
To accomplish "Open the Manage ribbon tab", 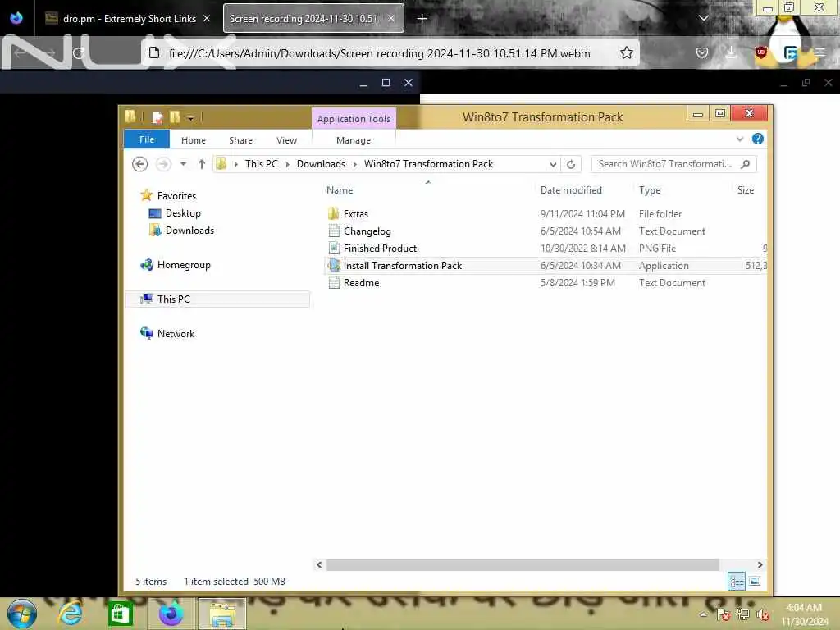I will pos(354,139).
